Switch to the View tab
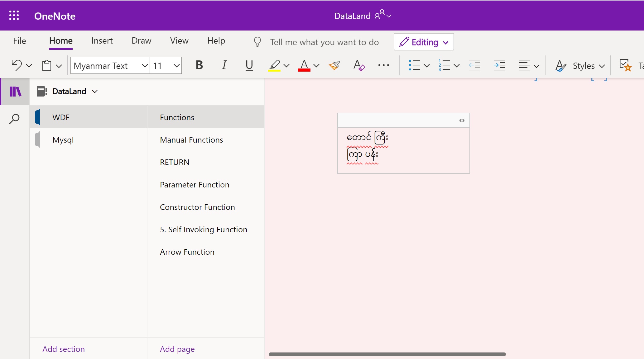The image size is (644, 359). coord(179,41)
